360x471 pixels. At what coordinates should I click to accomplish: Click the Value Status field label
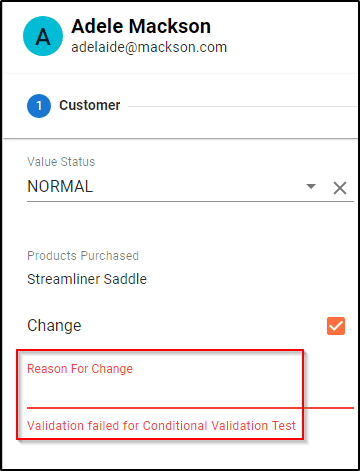pos(61,162)
